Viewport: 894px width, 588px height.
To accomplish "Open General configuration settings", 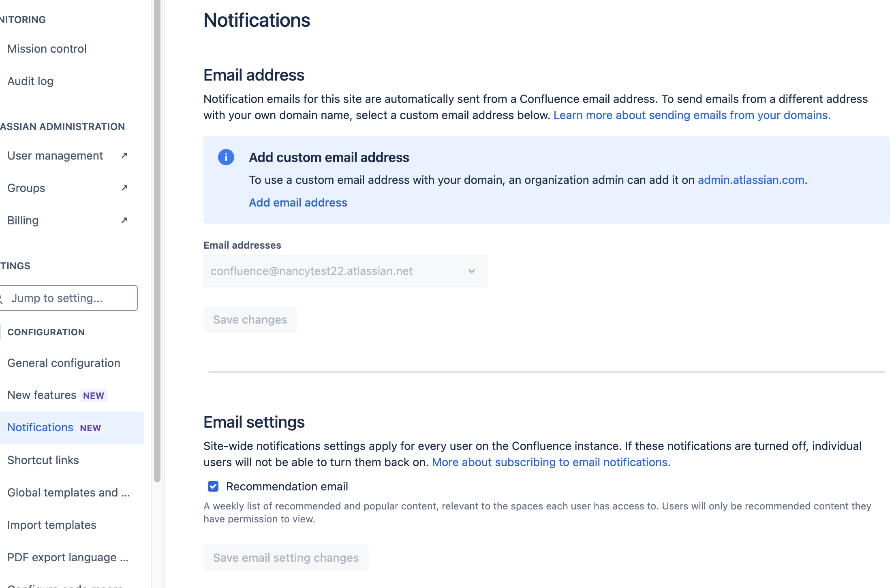I will (64, 362).
